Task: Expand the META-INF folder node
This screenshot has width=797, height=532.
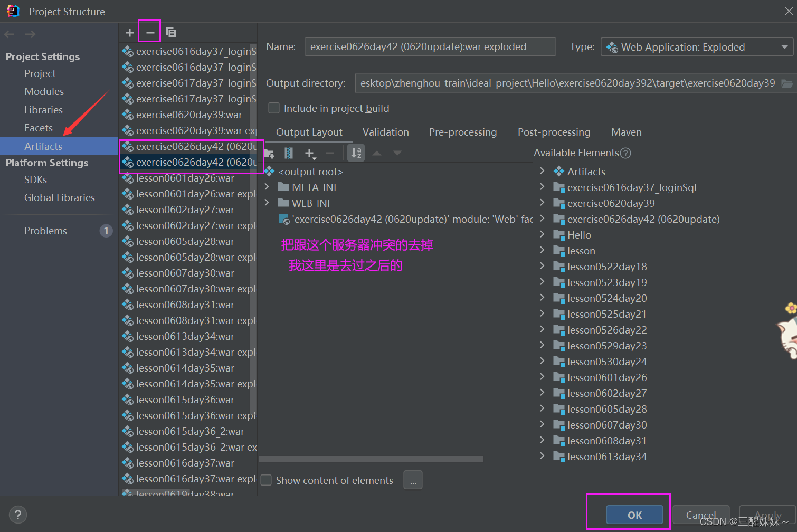Action: (267, 187)
